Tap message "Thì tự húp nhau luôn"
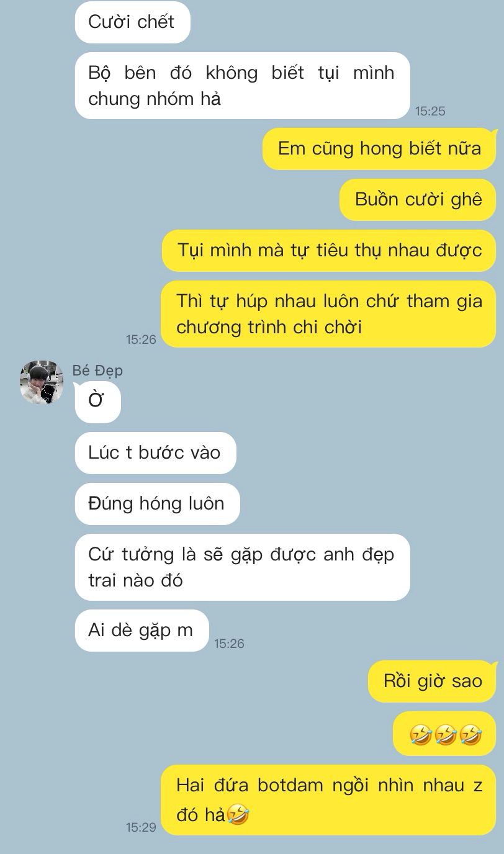The width and height of the screenshot is (504, 854). (x=328, y=314)
